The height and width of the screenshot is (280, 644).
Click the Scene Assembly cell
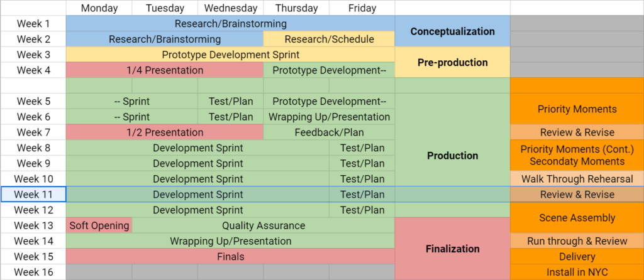pos(577,218)
